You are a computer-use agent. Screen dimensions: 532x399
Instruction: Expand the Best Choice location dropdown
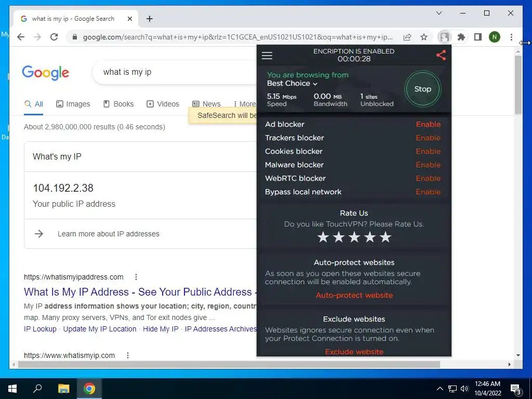click(292, 84)
